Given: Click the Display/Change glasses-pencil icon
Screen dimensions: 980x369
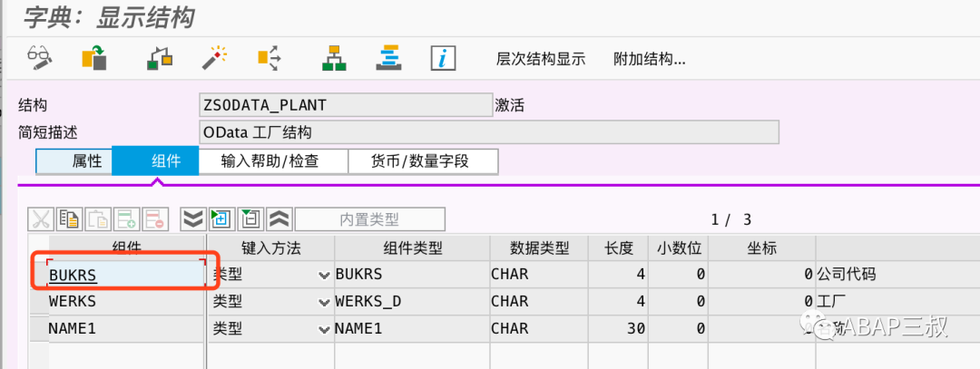Looking at the screenshot, I should click(x=39, y=58).
